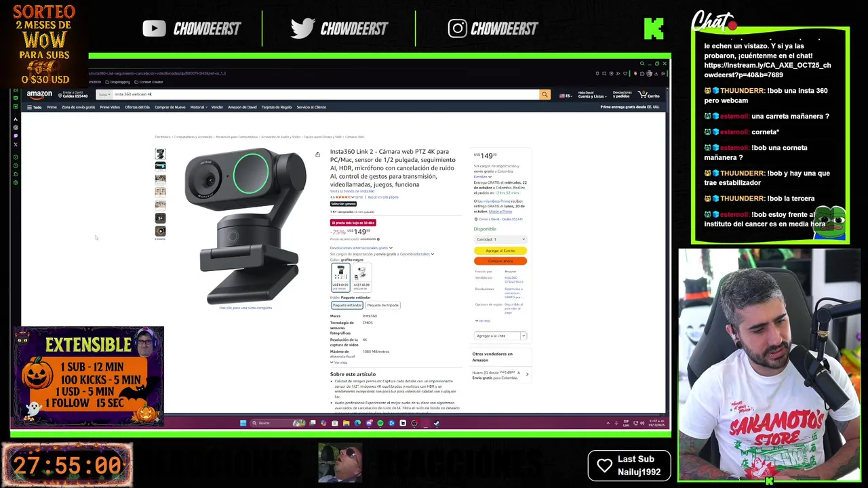The image size is (868, 488).
Task: Expand 'Devoluciones internacionales gratis' details
Action: pos(361,248)
